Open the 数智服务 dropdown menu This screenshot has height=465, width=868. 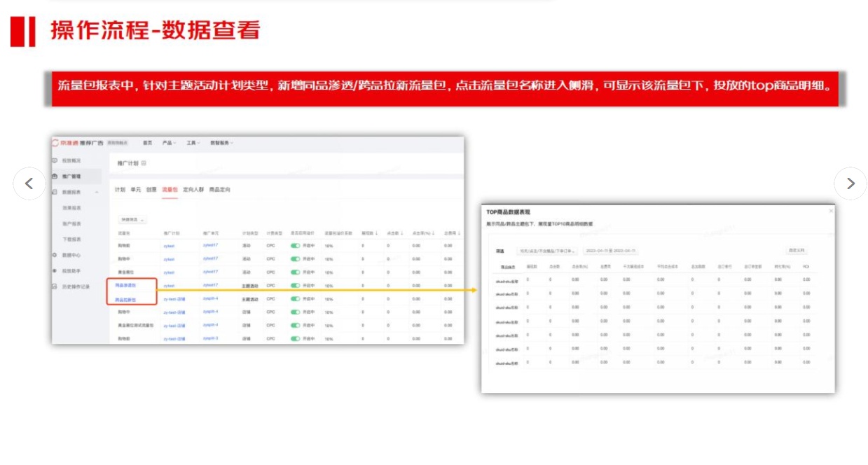click(221, 143)
